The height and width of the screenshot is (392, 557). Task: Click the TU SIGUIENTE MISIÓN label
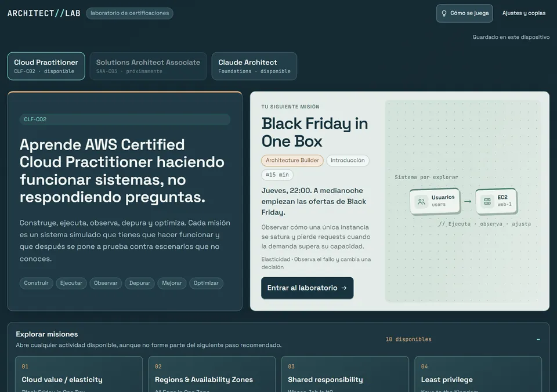click(x=291, y=107)
